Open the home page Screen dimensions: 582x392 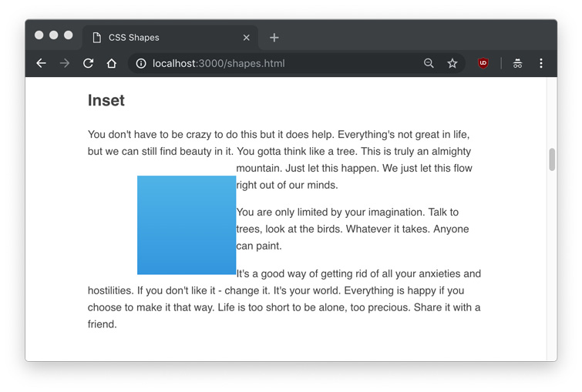tap(112, 63)
